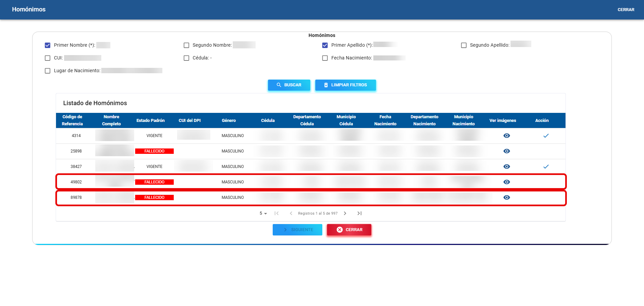View images for reference code 4314
Viewport: 644px width, 306px height.
pyautogui.click(x=506, y=136)
